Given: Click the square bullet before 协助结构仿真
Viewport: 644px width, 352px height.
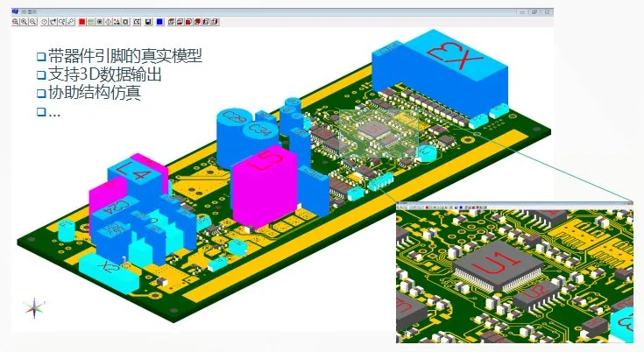Looking at the screenshot, I should pos(40,94).
